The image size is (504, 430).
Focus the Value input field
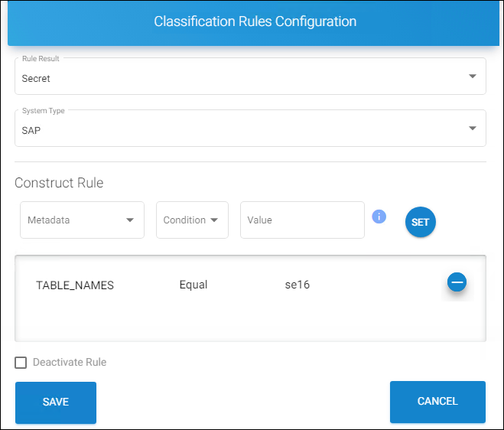(x=301, y=220)
